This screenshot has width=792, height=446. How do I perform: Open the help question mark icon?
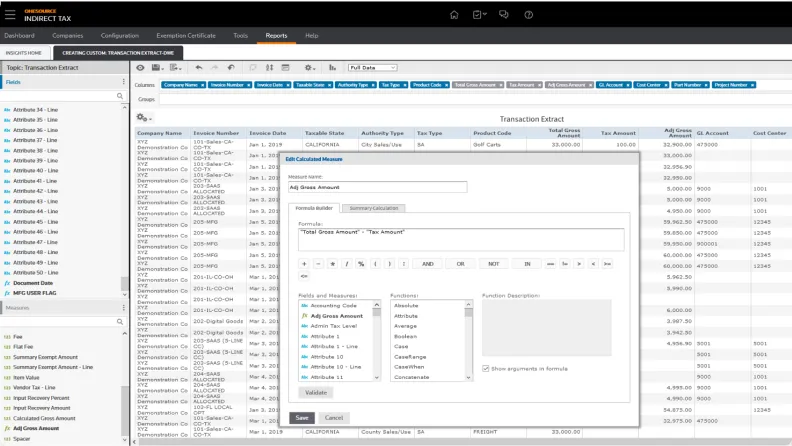coord(527,15)
